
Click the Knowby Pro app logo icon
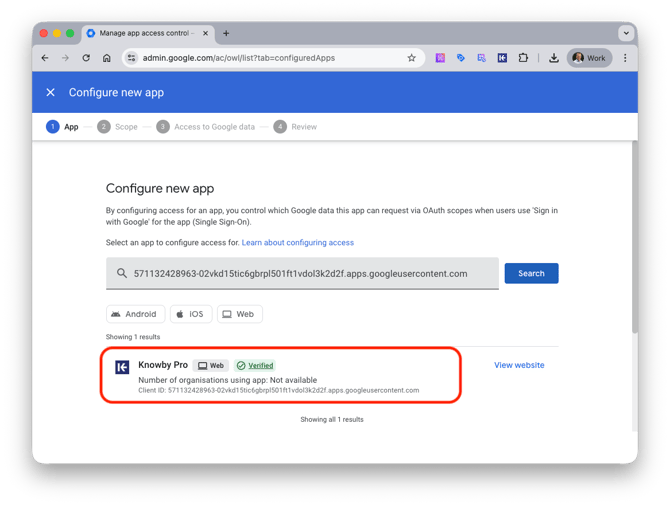pos(122,367)
